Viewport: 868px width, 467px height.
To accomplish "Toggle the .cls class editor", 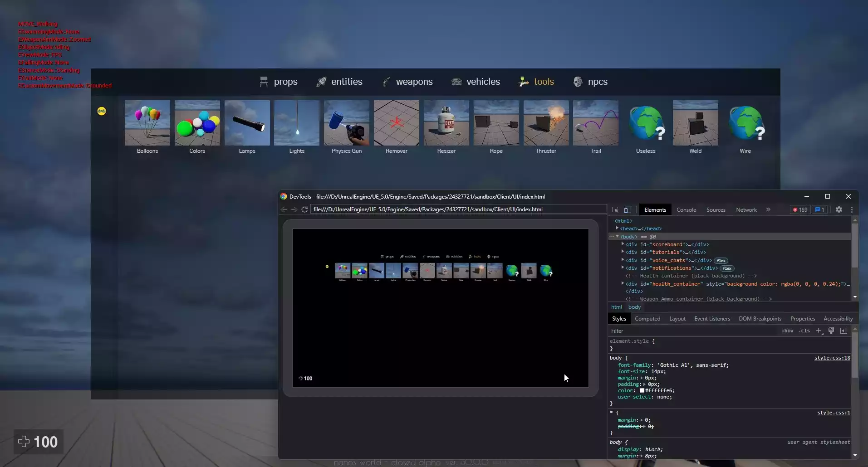I will tap(804, 331).
